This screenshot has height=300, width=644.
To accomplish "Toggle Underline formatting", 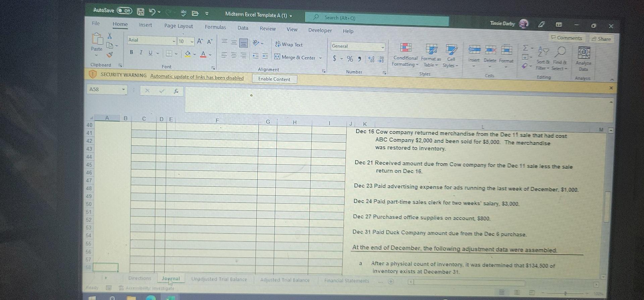I will click(x=150, y=53).
